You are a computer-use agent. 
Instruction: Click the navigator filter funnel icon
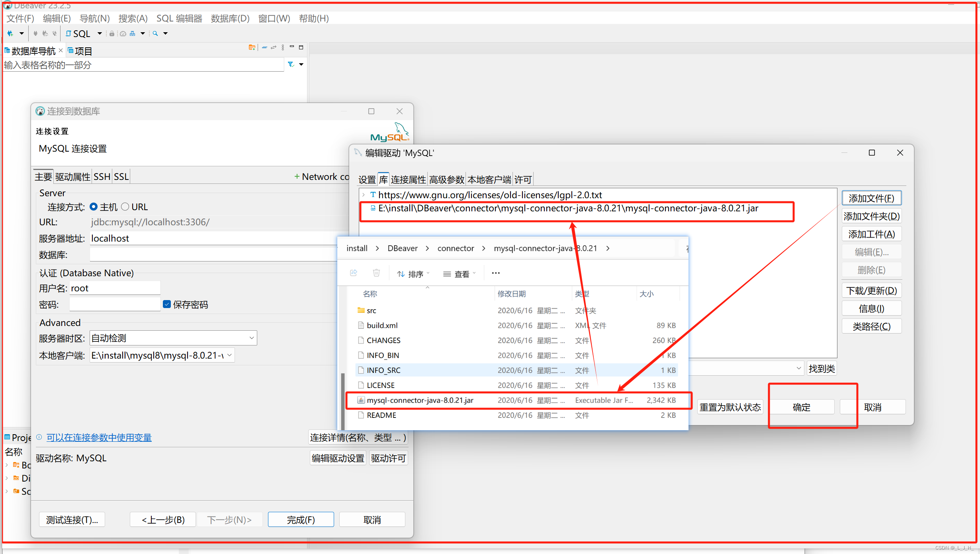[x=291, y=64]
